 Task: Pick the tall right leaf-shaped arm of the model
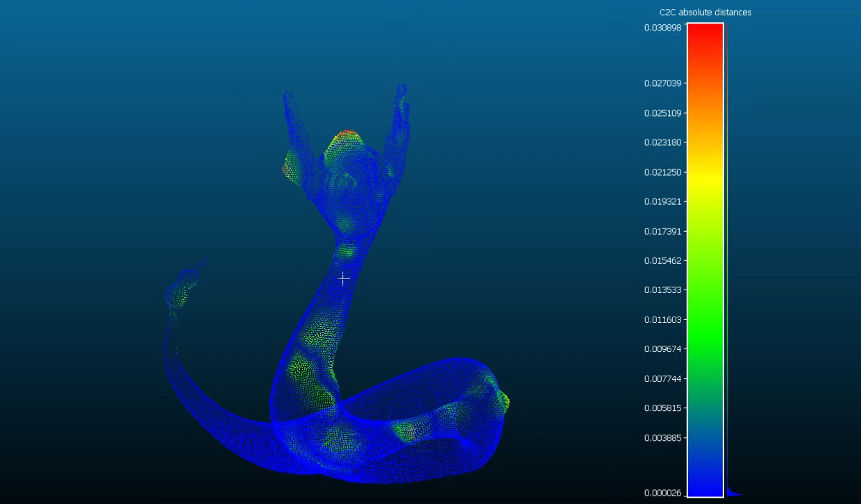[x=399, y=121]
